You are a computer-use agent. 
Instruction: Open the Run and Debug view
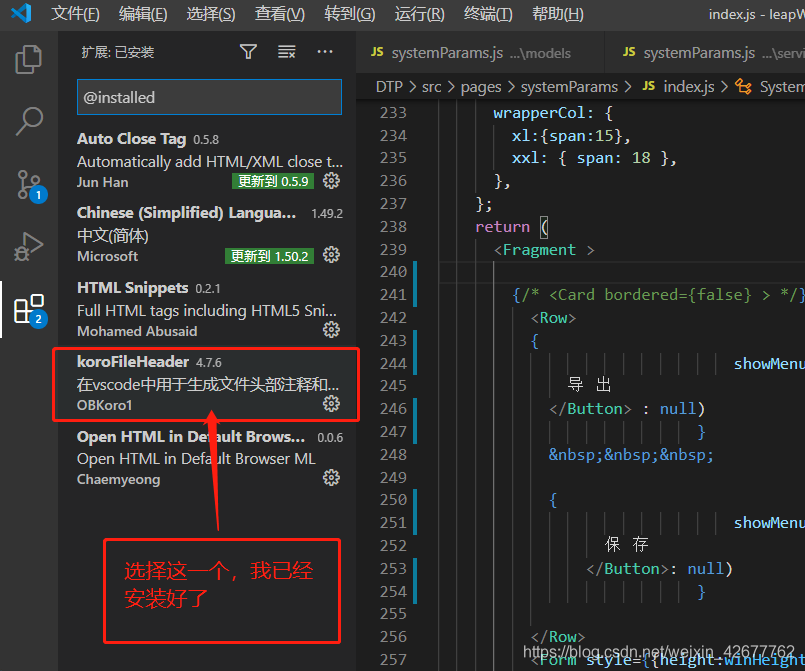point(29,246)
